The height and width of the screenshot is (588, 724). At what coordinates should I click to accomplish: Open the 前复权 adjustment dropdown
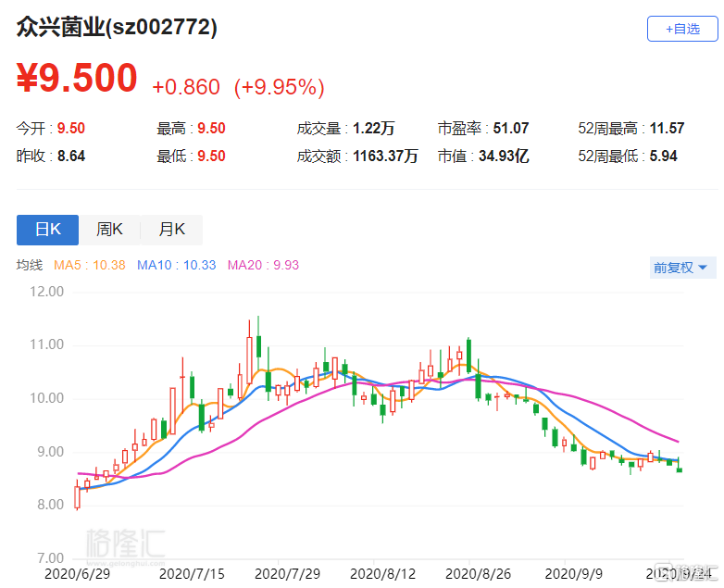pyautogui.click(x=682, y=268)
